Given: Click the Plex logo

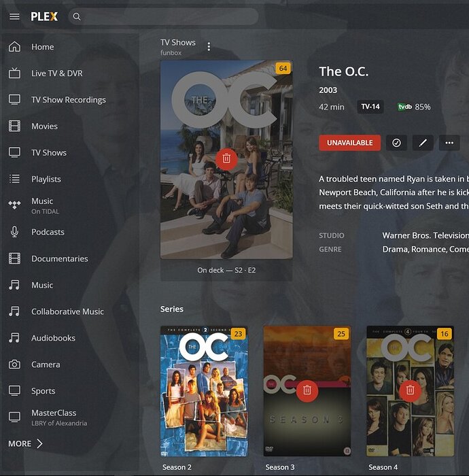Looking at the screenshot, I should [44, 16].
